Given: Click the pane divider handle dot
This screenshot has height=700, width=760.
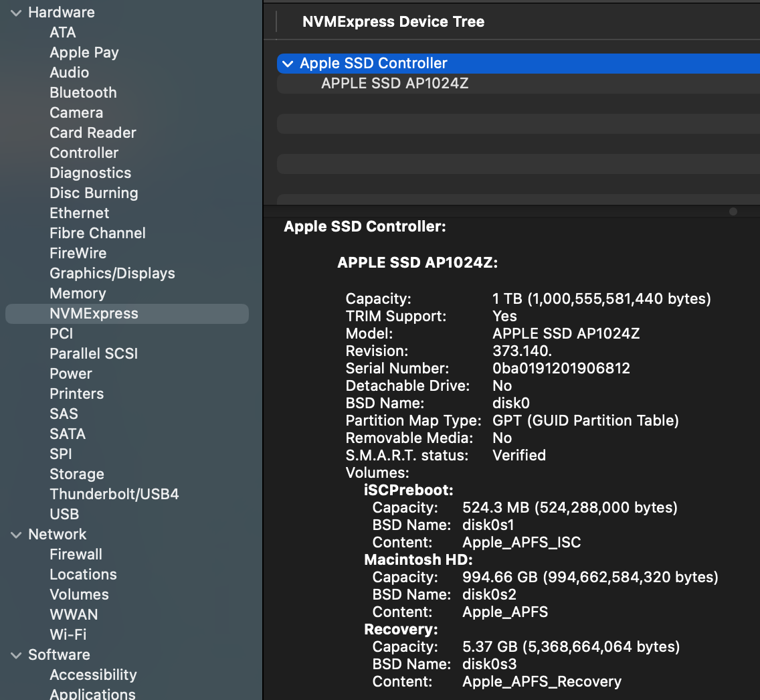Looking at the screenshot, I should [x=733, y=211].
